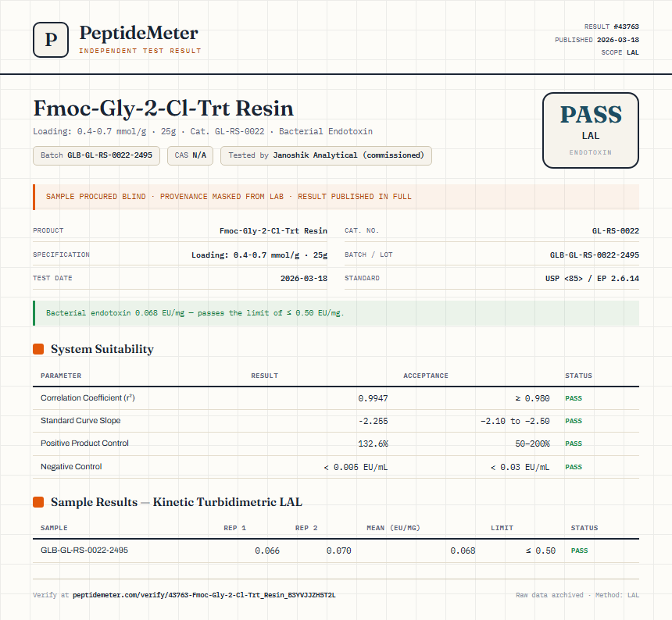Screen dimensions: 672x620
Task: Select sample row GLB-GL-RS-0022-2495
Action: pyautogui.click(x=336, y=551)
